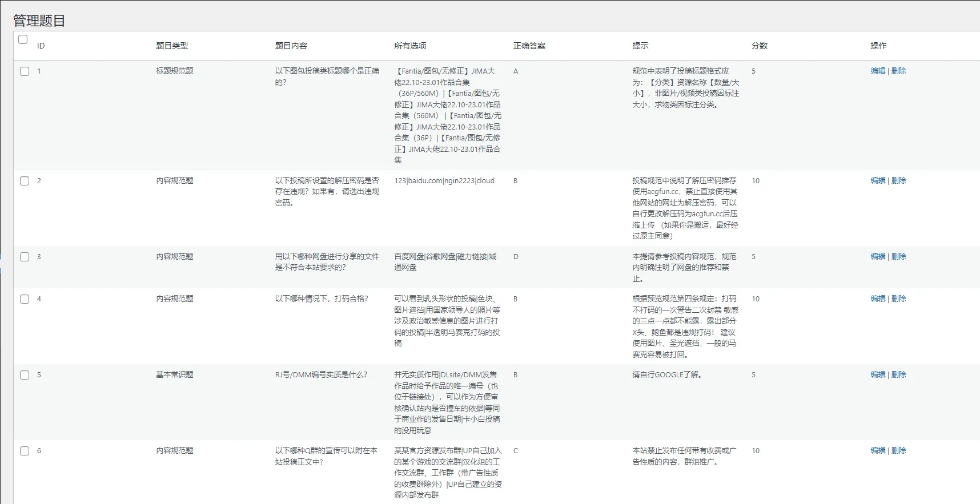Screen dimensions: 980x504
Task: Check the checkbox for question ID 1
Action: [x=25, y=71]
